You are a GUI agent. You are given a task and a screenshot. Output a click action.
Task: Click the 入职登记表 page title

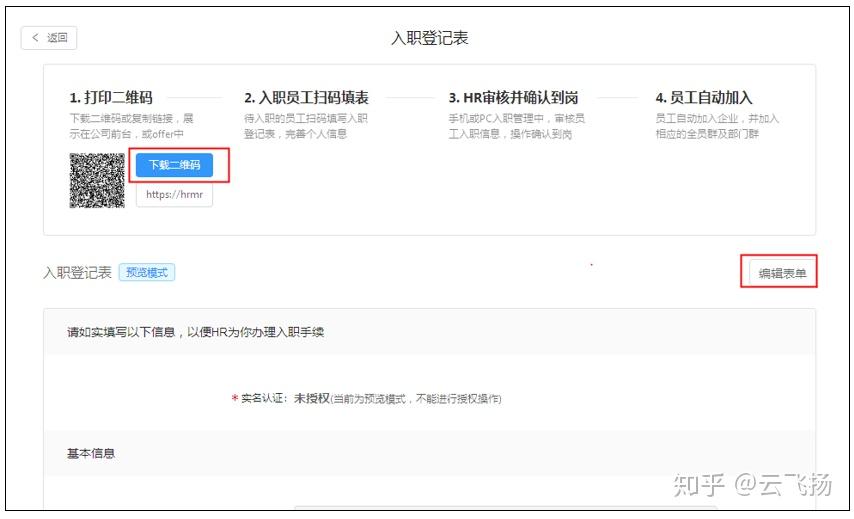pyautogui.click(x=430, y=38)
